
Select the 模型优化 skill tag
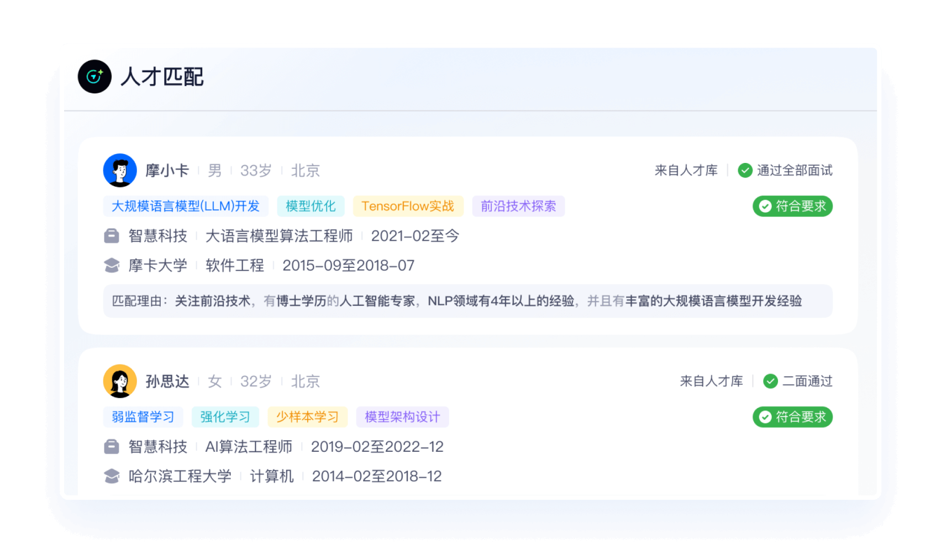pyautogui.click(x=311, y=207)
